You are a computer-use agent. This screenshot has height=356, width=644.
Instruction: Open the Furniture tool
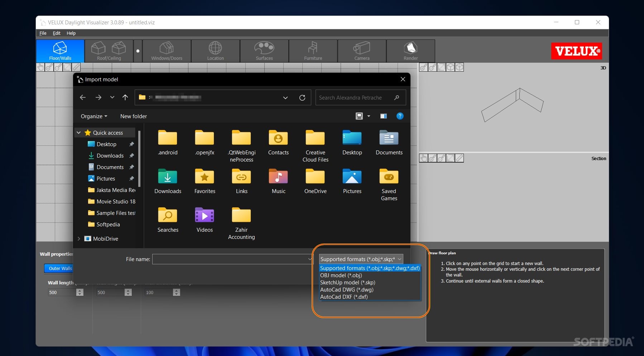[313, 51]
